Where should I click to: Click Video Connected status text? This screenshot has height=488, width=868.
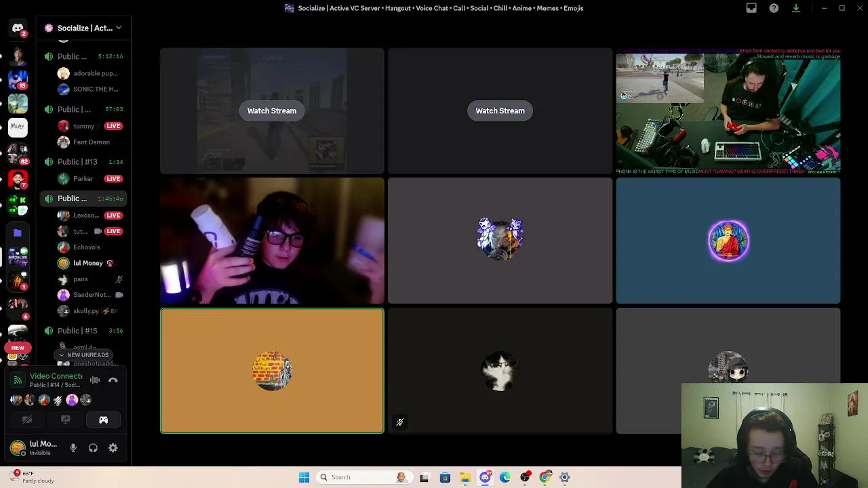[56, 376]
